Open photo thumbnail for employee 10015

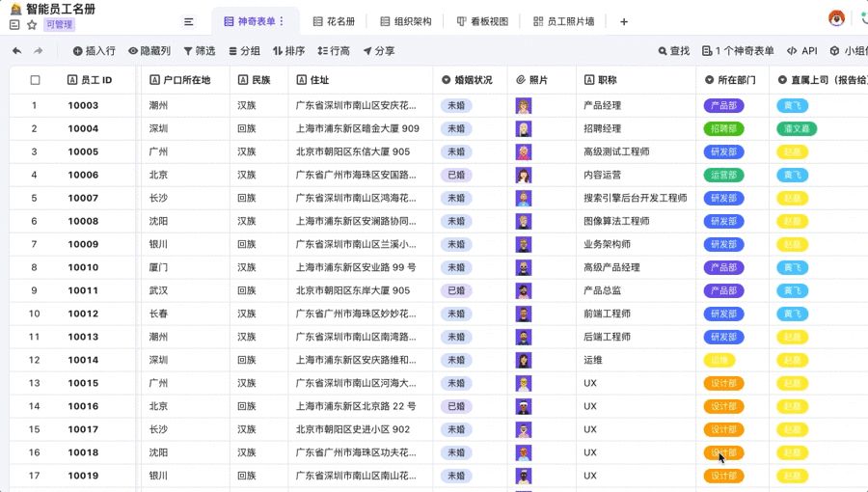coord(523,384)
